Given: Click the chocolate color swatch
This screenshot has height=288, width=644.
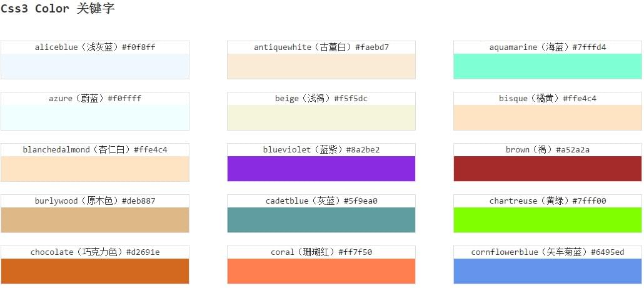Looking at the screenshot, I should (95, 271).
